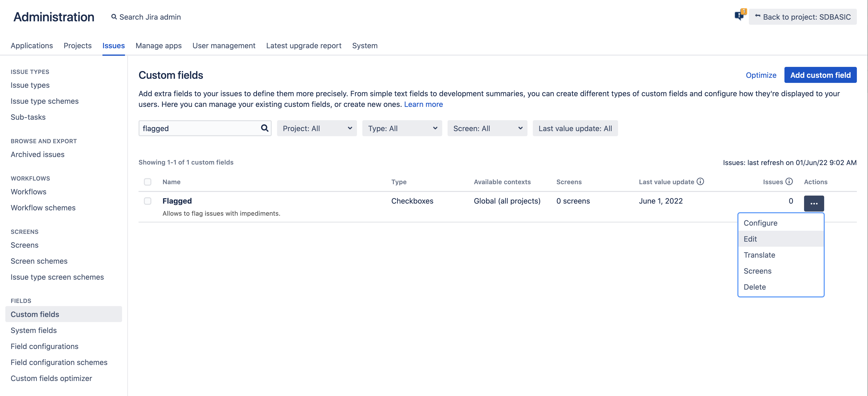Viewport: 868px width, 396px height.
Task: Click the feedback notification icon
Action: click(x=739, y=16)
